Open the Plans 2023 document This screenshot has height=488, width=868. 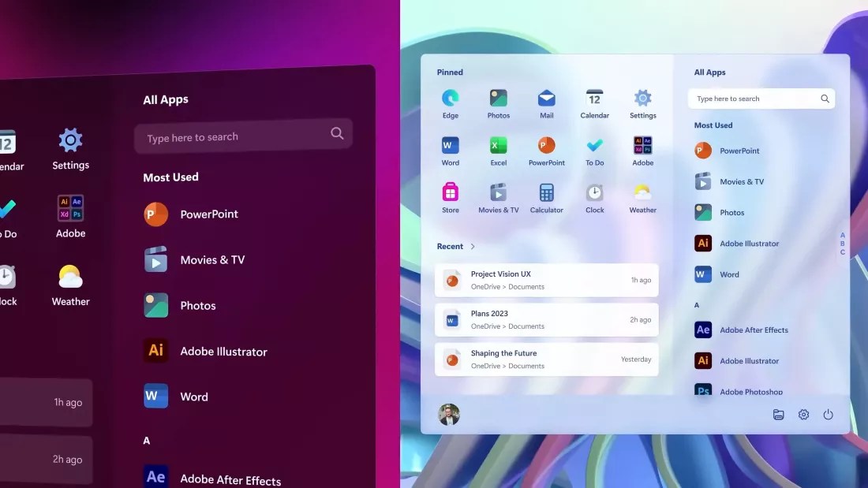tap(546, 319)
